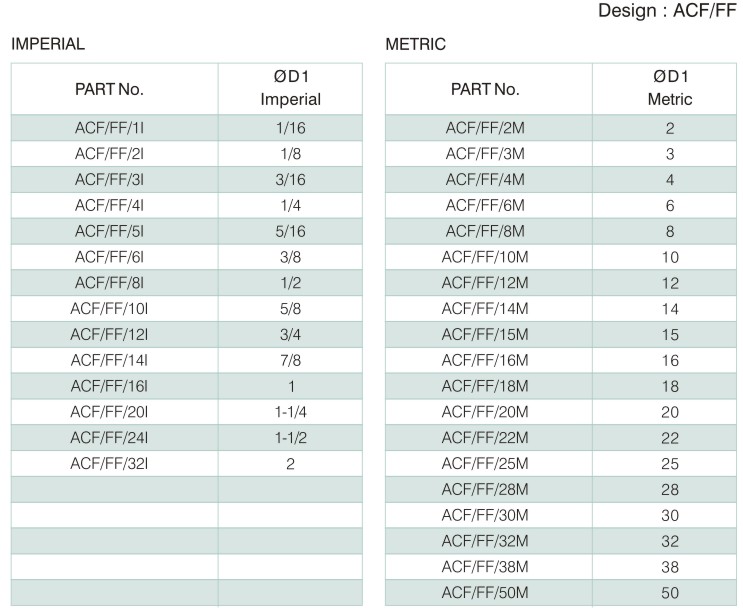Select part number ACF/FF/22M

click(x=485, y=438)
